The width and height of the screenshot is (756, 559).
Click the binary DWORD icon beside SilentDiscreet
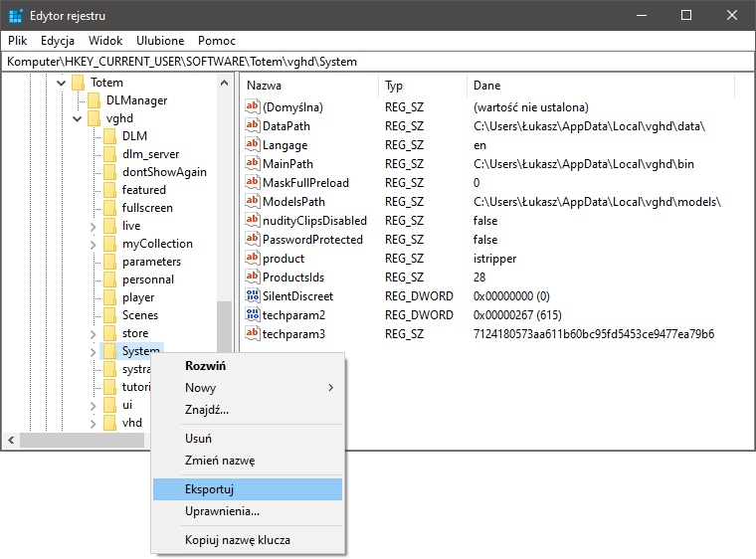click(x=253, y=296)
